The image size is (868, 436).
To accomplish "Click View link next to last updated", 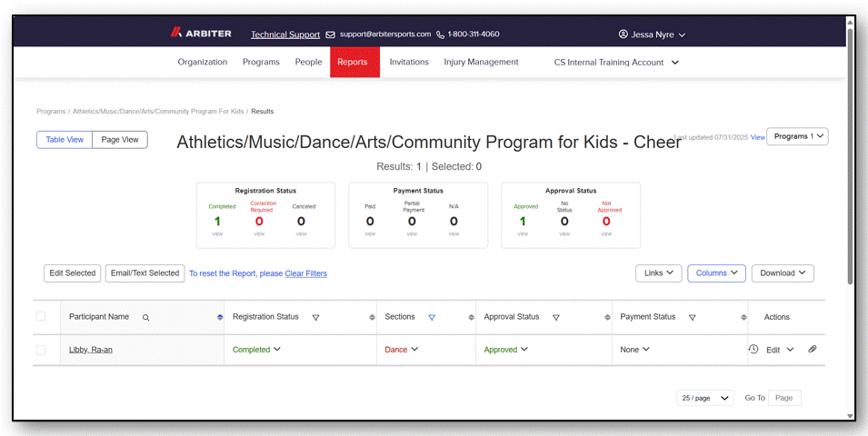I will click(x=758, y=137).
